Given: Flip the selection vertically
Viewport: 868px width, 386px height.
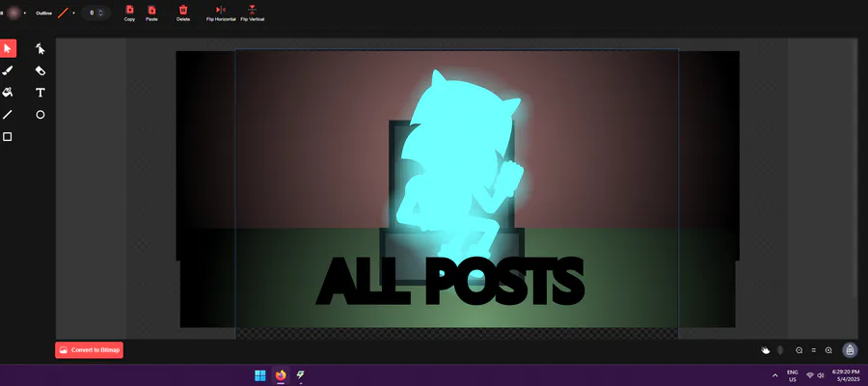Looking at the screenshot, I should 253,13.
